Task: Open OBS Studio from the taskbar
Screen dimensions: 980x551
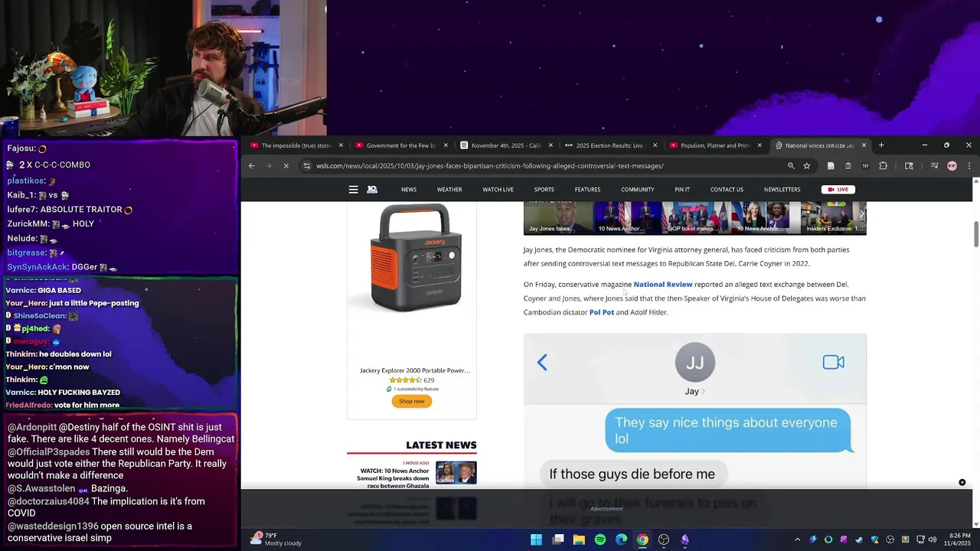Action: 664,540
